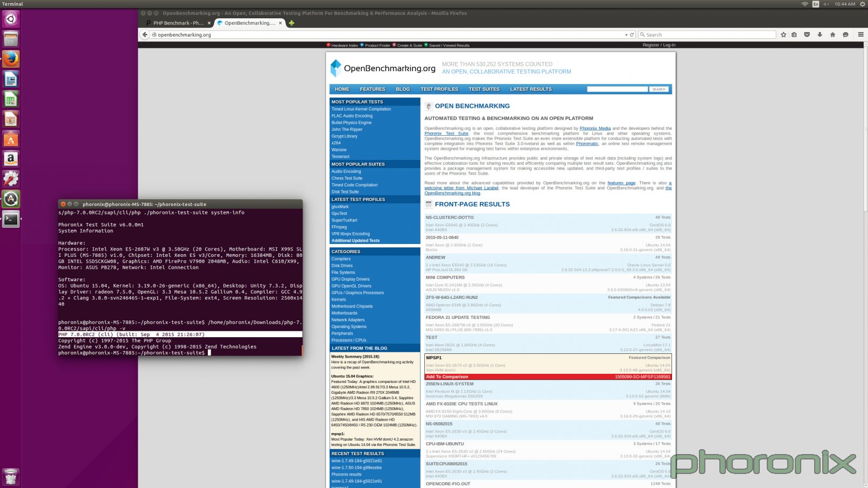868x488 pixels.
Task: Open sound volume indicator
Action: pyautogui.click(x=826, y=4)
